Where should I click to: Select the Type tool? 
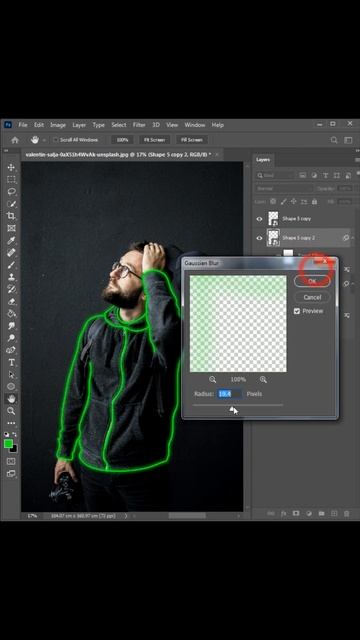coord(11,362)
